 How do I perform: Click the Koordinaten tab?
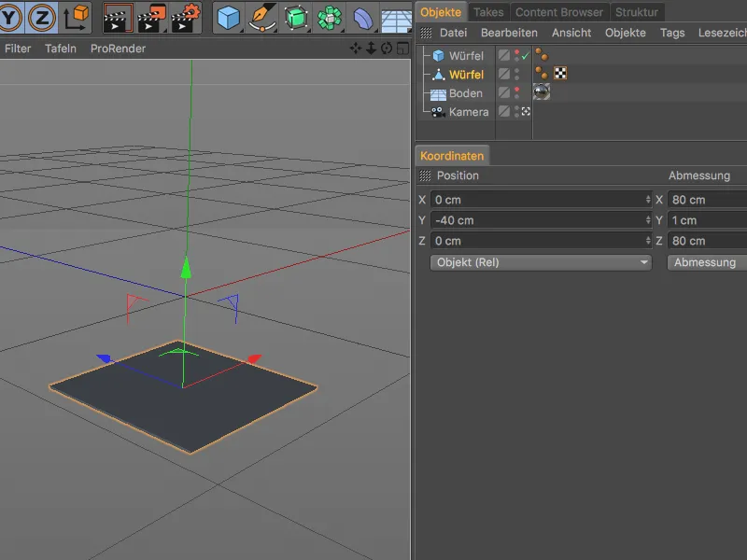452,156
